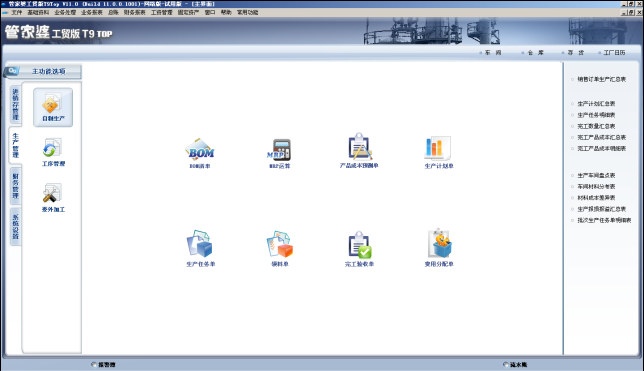This screenshot has width=644, height=371.
Task: Open 材料成本差异表 report
Action: [596, 198]
